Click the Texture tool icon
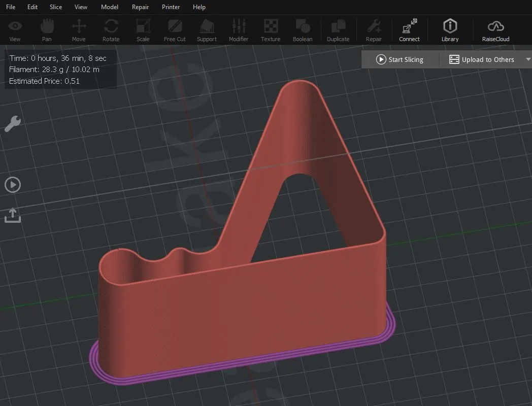This screenshot has height=406, width=532. coord(271,30)
